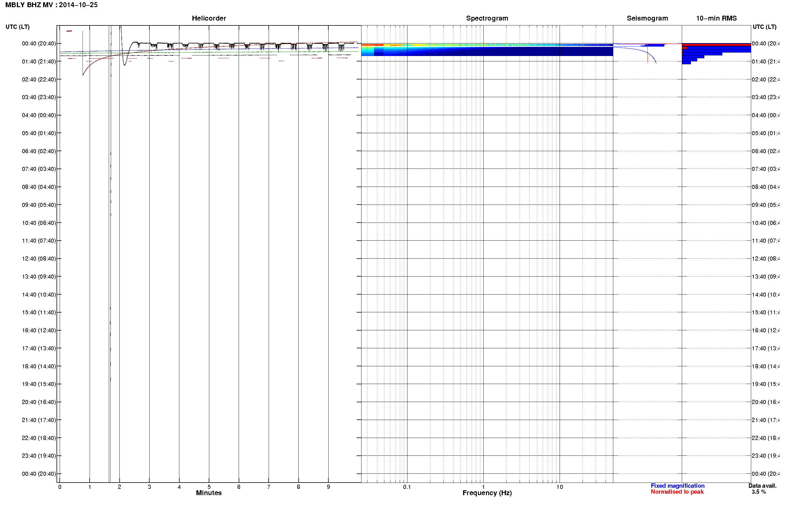Click the left '05:40 (01:40)' time label
The width and height of the screenshot is (812, 508).
[39, 133]
